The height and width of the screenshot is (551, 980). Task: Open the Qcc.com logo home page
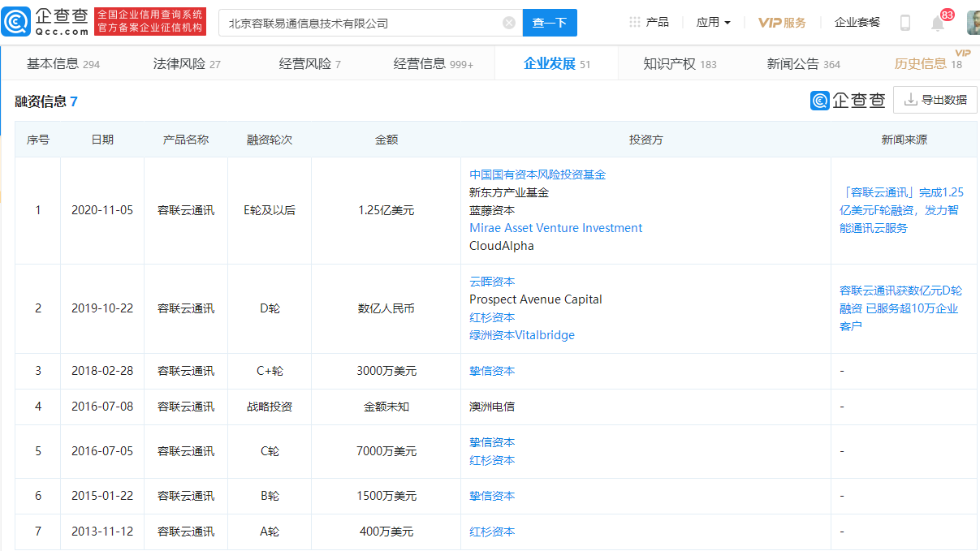tap(45, 22)
